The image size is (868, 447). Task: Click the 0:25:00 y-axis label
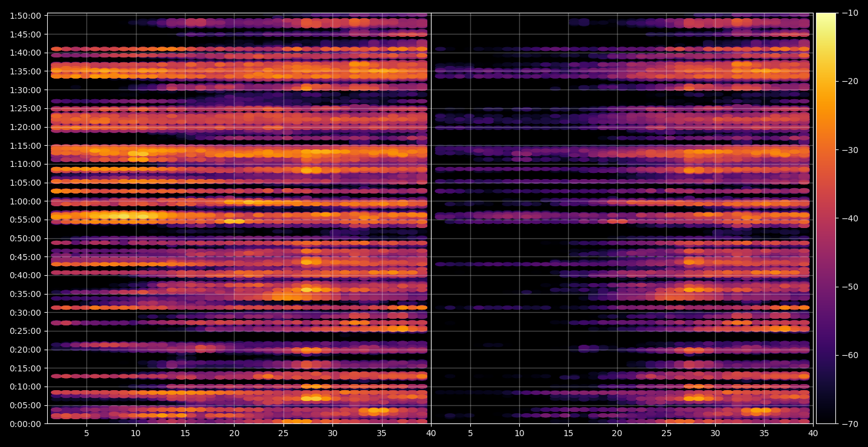pos(25,331)
